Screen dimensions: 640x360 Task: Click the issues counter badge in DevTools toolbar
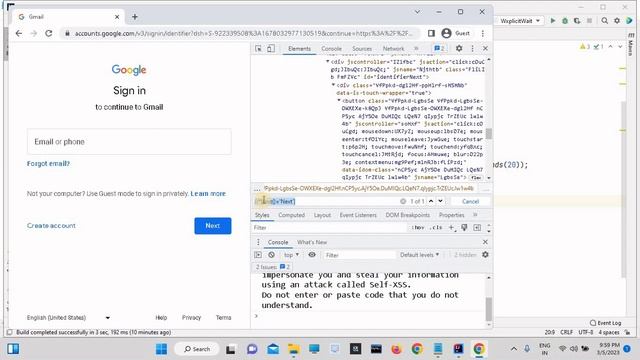(x=439, y=49)
